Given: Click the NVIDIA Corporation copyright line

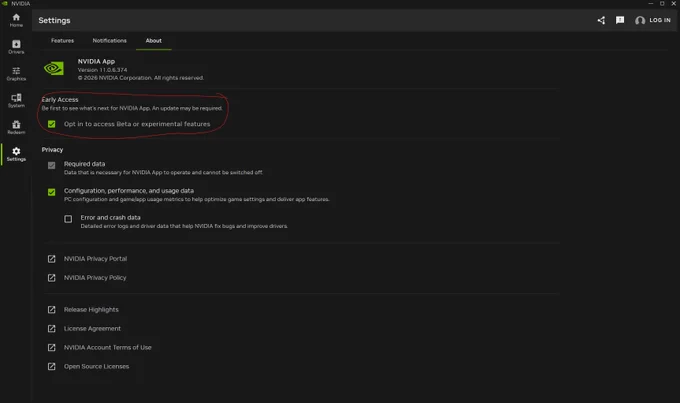Looking at the screenshot, I should 141,78.
